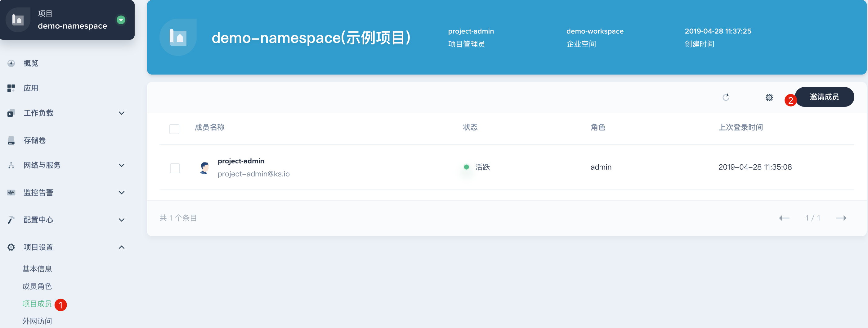Viewport: 868px width, 328px height.
Task: Click the 2019-04-28 11:37:25 creation time
Action: click(718, 31)
